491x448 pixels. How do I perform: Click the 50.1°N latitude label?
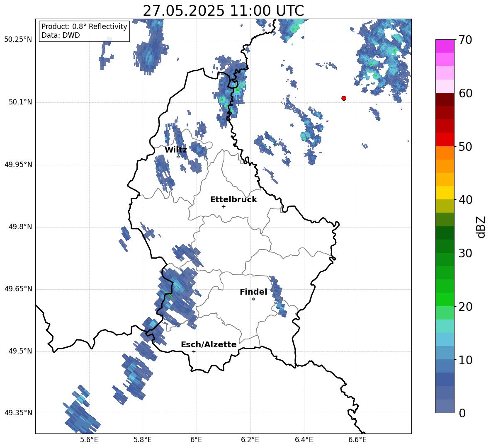coord(20,102)
